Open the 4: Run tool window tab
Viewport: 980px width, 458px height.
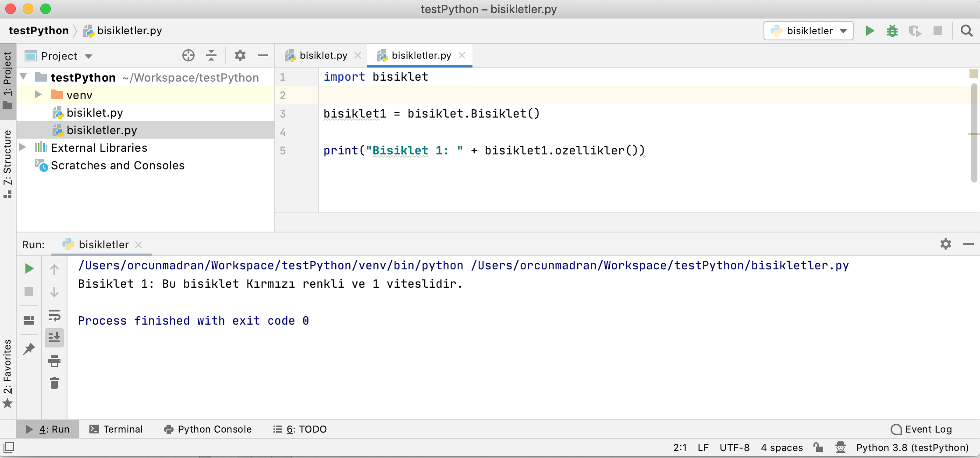pos(48,429)
